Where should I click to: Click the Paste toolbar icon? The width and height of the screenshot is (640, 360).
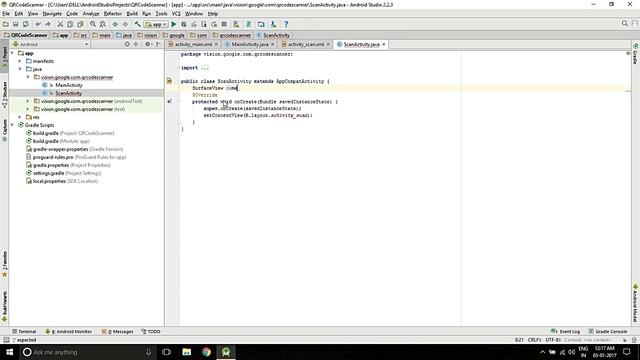80,24
